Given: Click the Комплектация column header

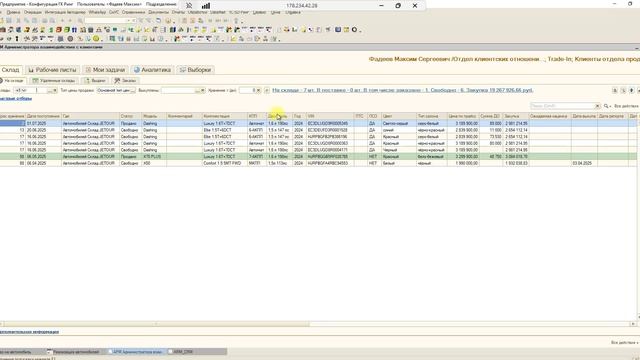Looking at the screenshot, I should click(224, 116).
